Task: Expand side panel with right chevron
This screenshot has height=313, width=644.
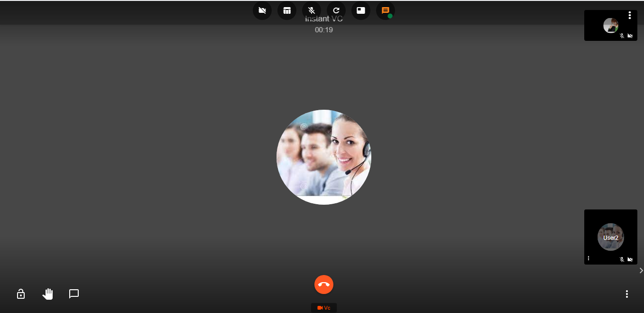Action: click(641, 270)
